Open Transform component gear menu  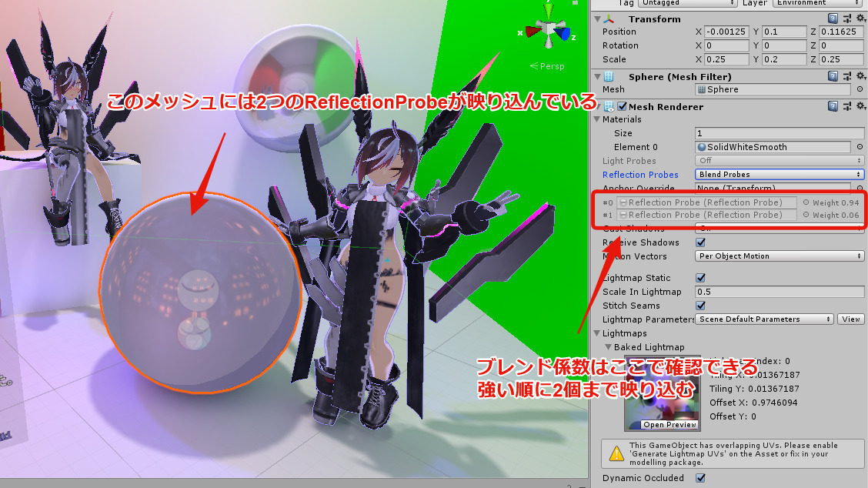(x=859, y=18)
